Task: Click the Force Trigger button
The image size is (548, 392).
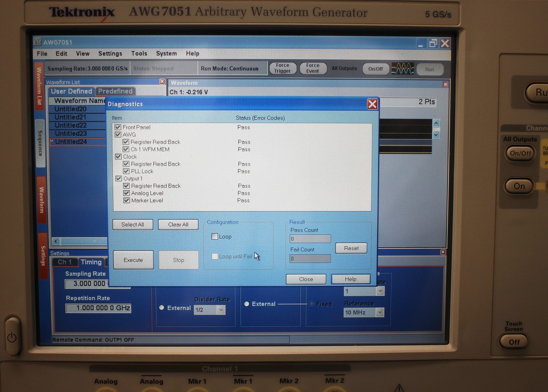Action: [282, 68]
